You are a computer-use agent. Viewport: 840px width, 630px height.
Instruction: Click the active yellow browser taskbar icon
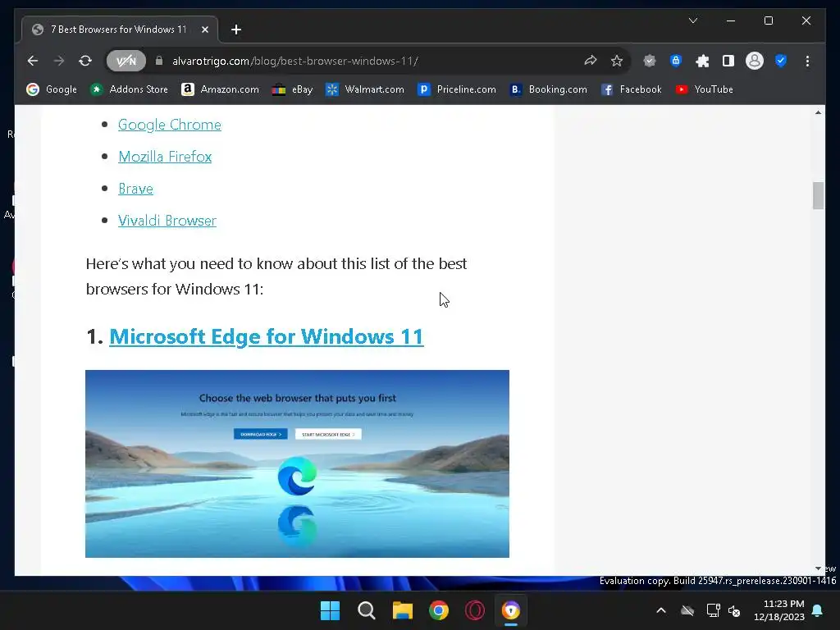pos(511,610)
